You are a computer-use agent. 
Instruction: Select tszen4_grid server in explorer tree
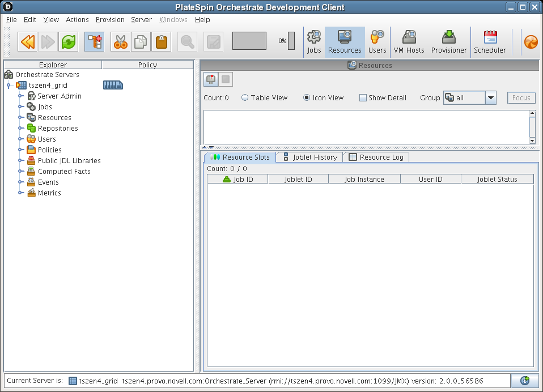click(x=48, y=85)
